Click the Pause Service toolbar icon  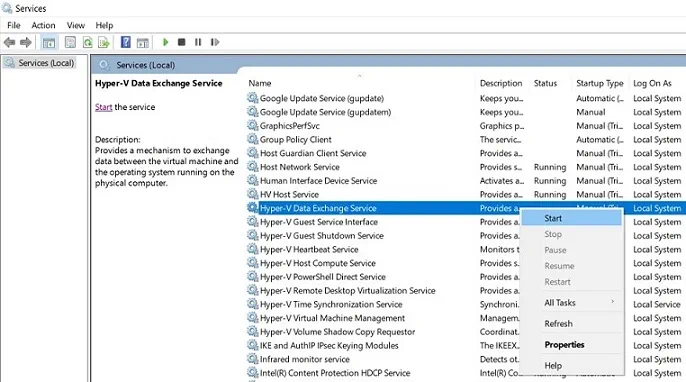[198, 42]
